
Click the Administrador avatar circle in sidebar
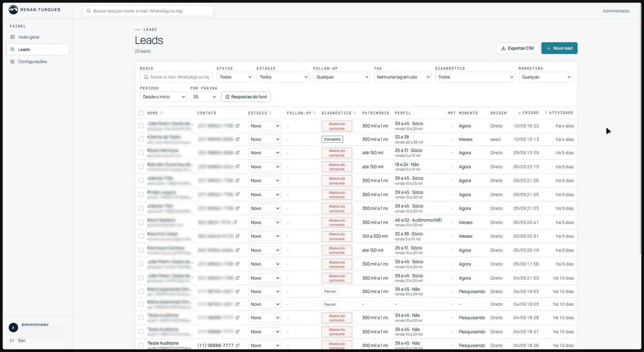click(x=13, y=327)
